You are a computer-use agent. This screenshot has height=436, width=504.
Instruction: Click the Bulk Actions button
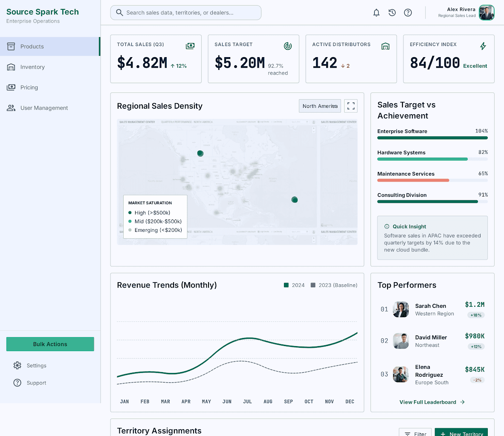(x=50, y=344)
